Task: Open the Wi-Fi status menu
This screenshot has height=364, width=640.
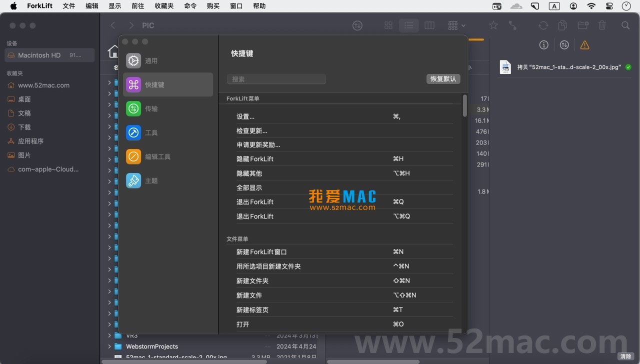Action: (591, 6)
